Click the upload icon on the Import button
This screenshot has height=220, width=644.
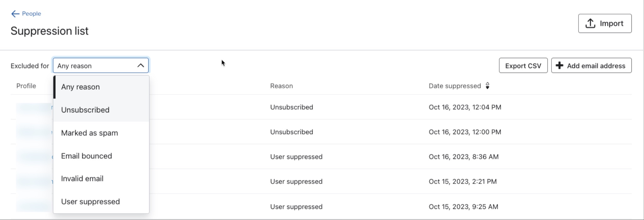point(590,23)
